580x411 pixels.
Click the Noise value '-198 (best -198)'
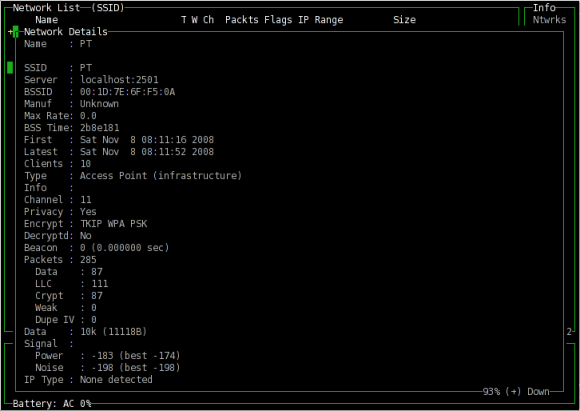[x=136, y=368]
